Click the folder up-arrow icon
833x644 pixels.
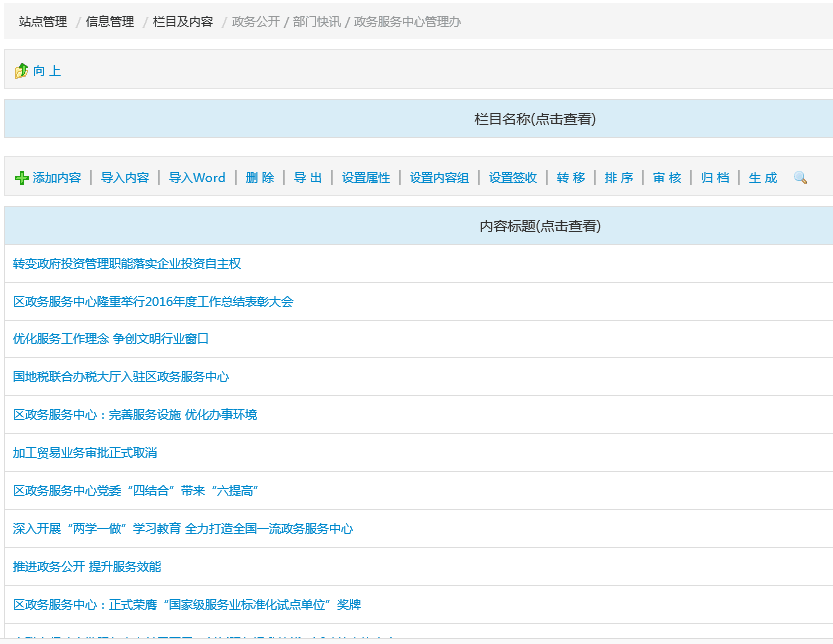(21, 71)
